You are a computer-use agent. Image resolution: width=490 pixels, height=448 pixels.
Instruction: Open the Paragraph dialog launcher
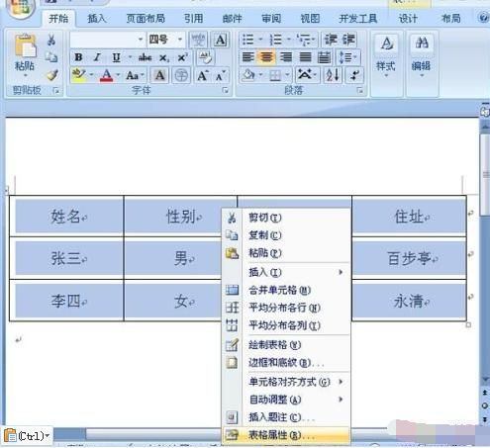tap(360, 90)
